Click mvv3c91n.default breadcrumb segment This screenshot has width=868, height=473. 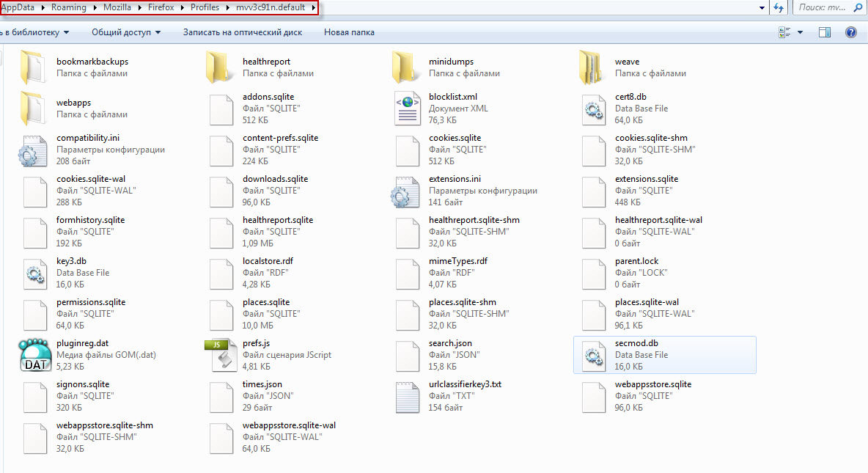pos(271,8)
